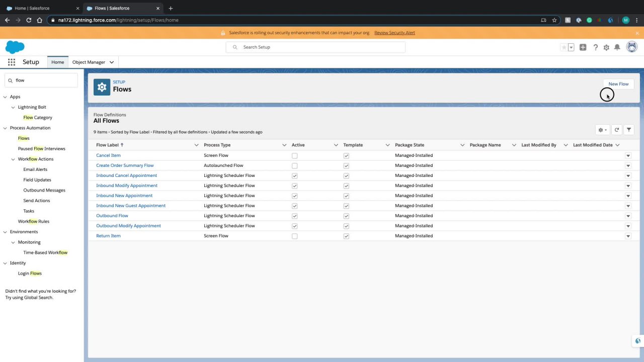Screen dimensions: 644x362
Task: Toggle Template checkbox for Return Item
Action: click(346, 236)
